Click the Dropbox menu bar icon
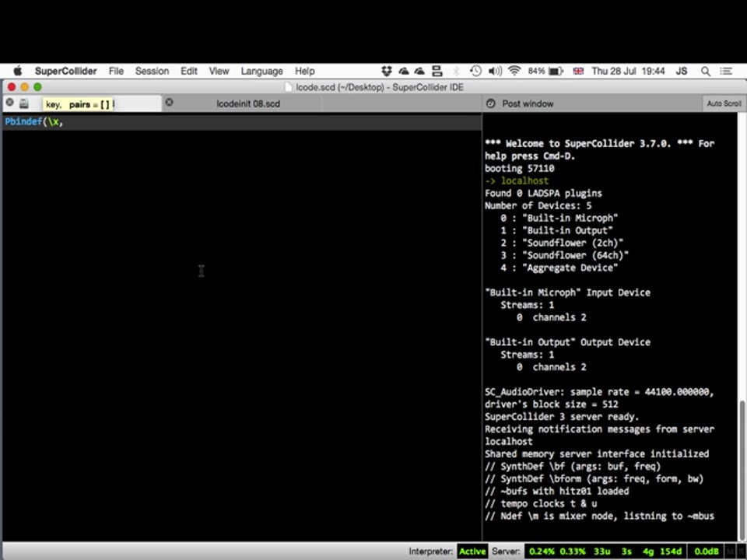The width and height of the screenshot is (747, 560). pyautogui.click(x=387, y=72)
